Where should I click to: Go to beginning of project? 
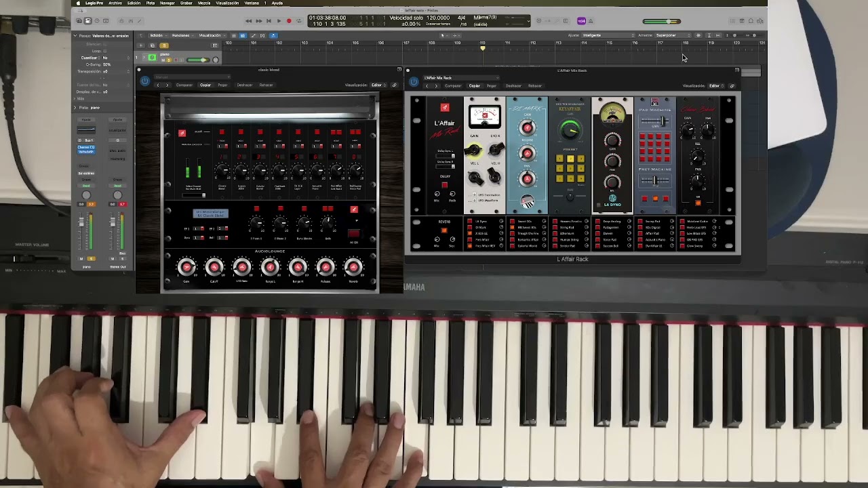(269, 21)
